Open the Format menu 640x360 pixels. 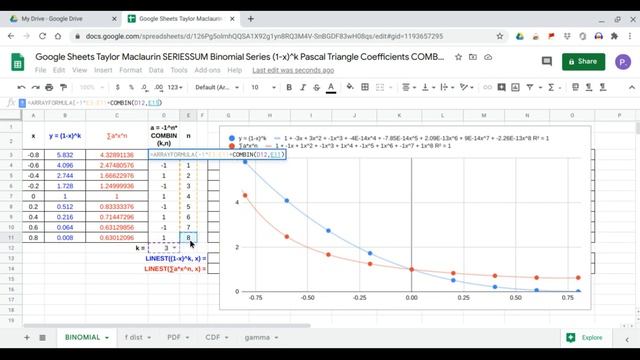[x=131, y=70]
